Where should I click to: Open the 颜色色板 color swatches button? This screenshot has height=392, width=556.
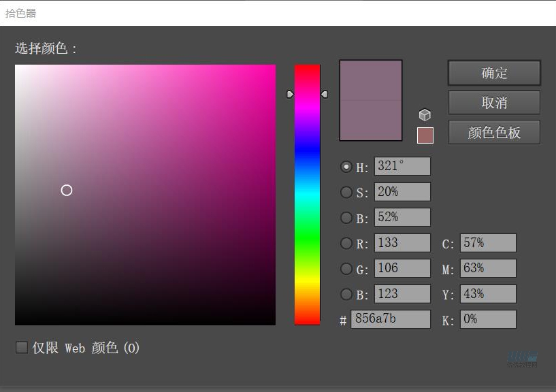pos(494,132)
